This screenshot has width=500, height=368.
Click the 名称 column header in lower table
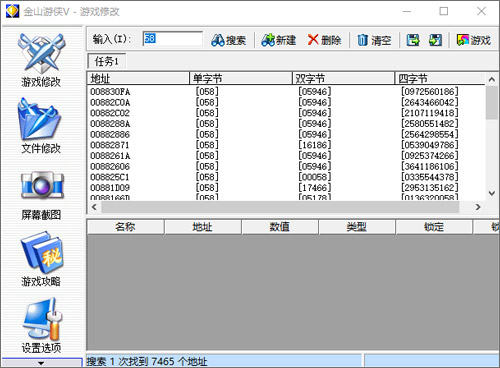coord(125,227)
